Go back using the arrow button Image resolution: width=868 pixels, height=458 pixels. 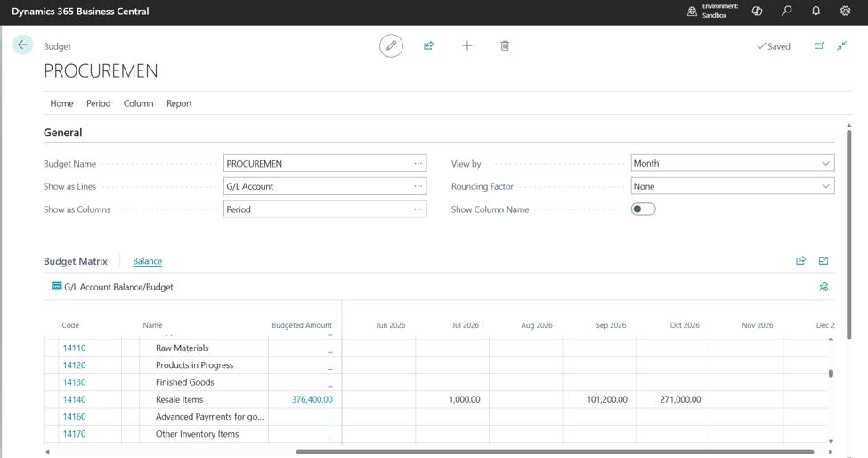click(22, 45)
